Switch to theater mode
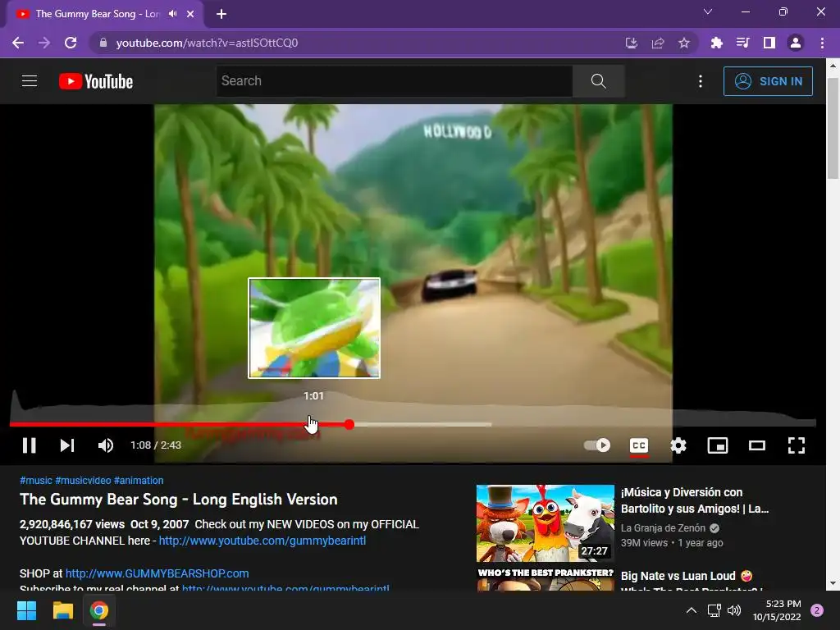The image size is (840, 630). click(757, 445)
